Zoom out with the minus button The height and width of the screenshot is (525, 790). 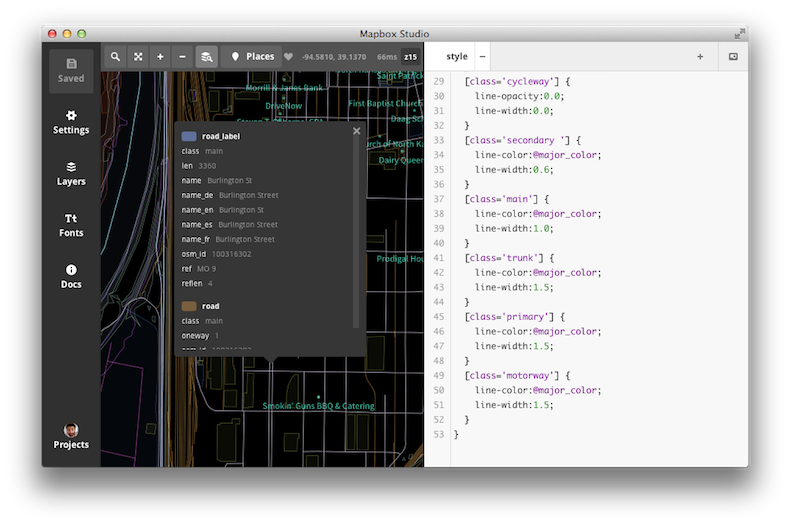coord(182,57)
